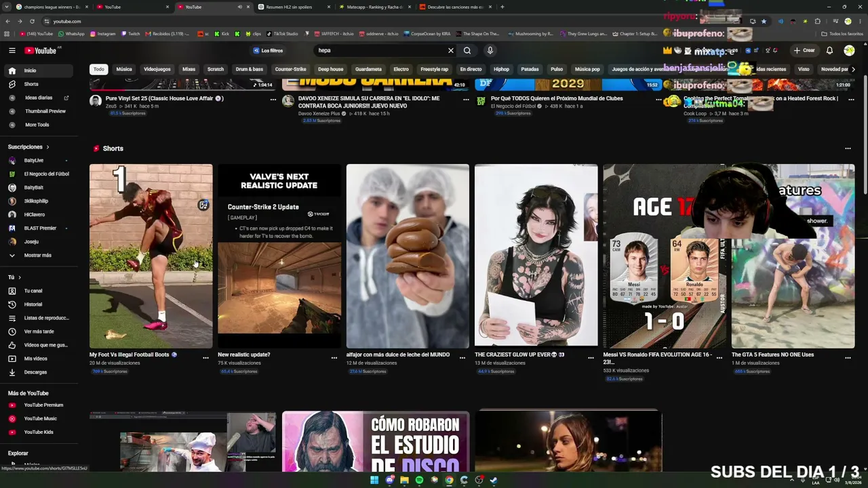Open Historial in the sidebar
Screen dimensions: 868x488
(39, 304)
